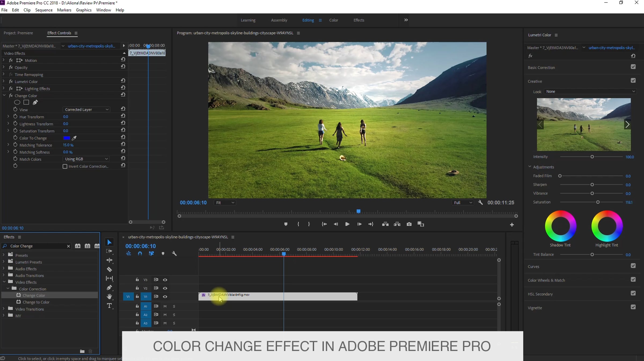
Task: Toggle timeline Snap magnet icon
Action: [140, 254]
